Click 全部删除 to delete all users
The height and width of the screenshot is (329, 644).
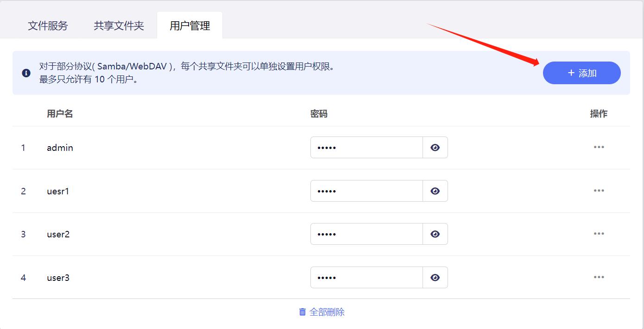pyautogui.click(x=327, y=312)
